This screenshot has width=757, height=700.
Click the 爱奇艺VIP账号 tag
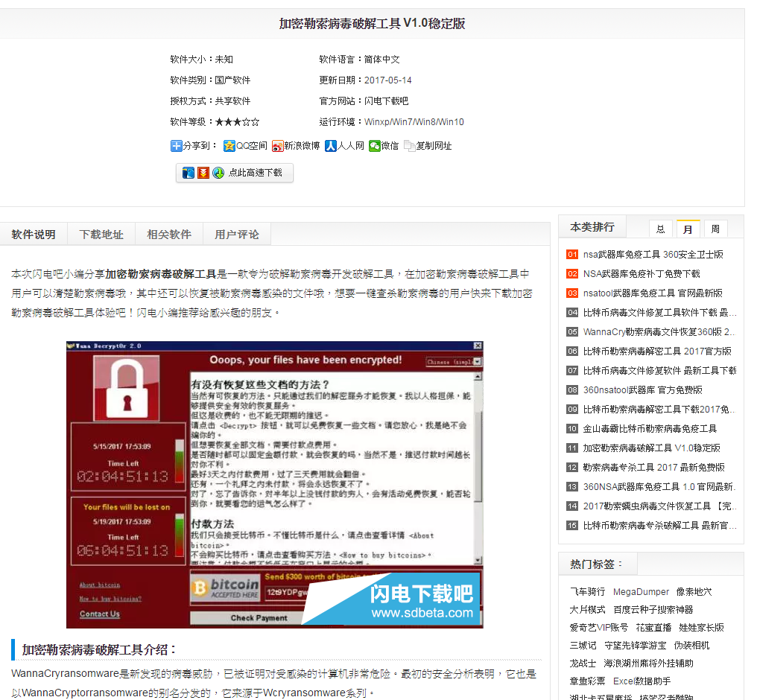coord(598,627)
